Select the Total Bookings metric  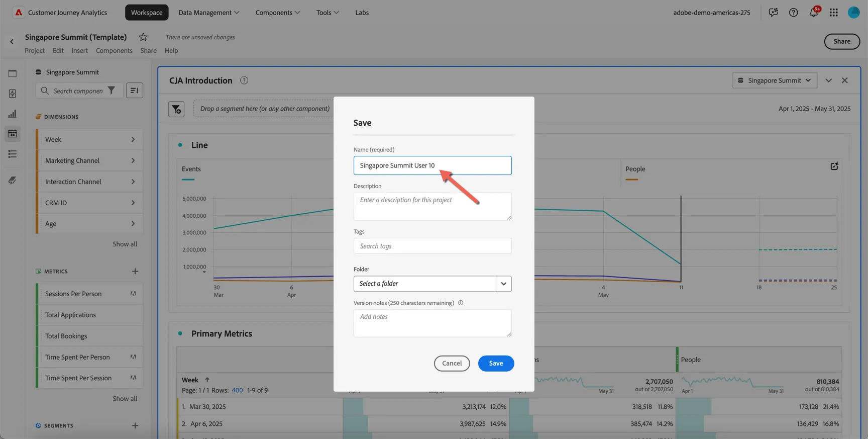pyautogui.click(x=89, y=336)
